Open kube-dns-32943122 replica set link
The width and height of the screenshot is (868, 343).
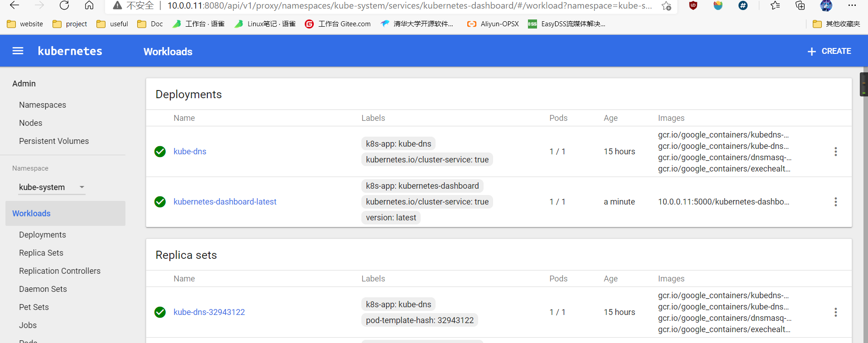[209, 312]
